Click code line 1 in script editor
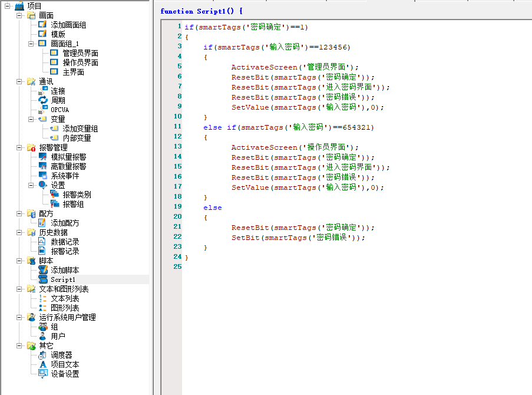 (246, 27)
